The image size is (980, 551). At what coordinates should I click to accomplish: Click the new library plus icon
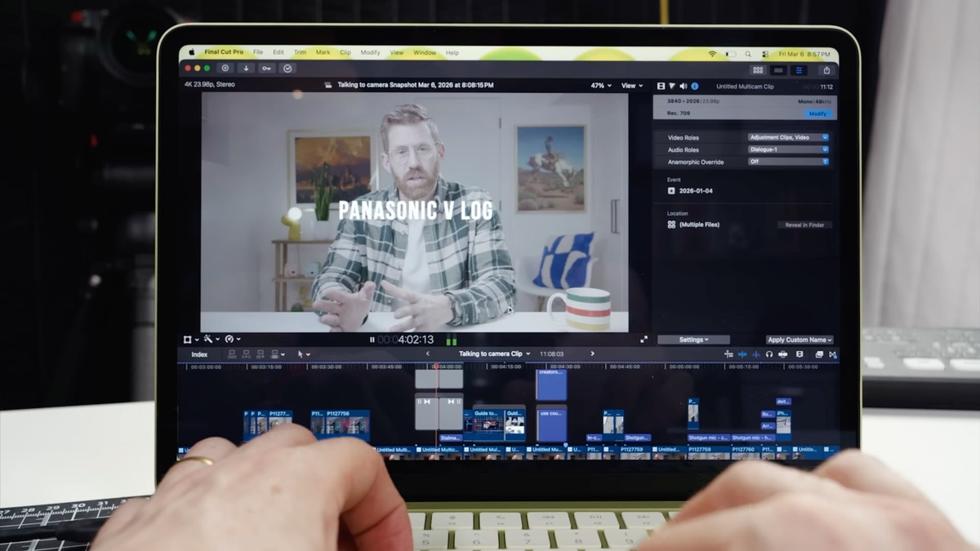[x=225, y=69]
